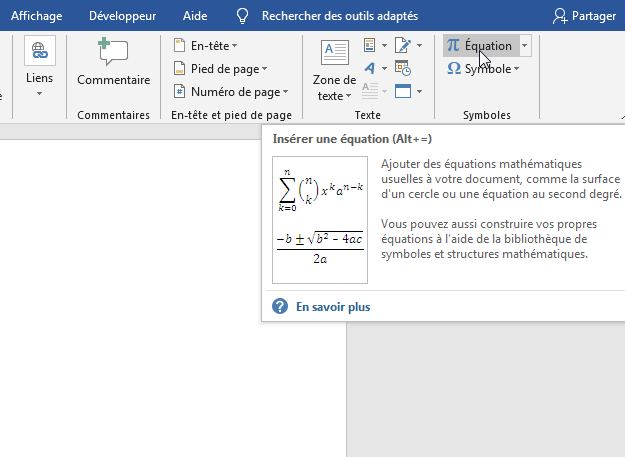The height and width of the screenshot is (457, 625).
Task: Click the Équation pi icon
Action: 454,46
